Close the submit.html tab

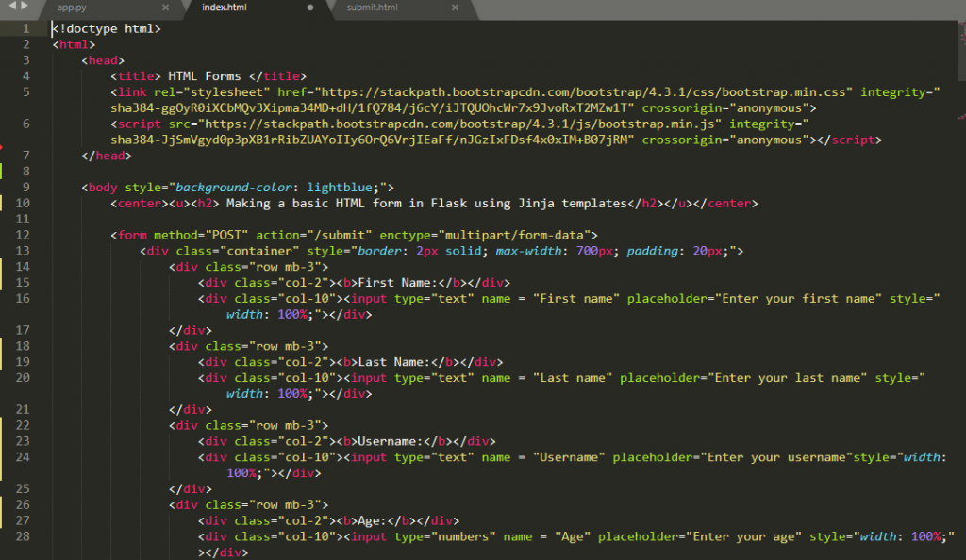pos(454,8)
